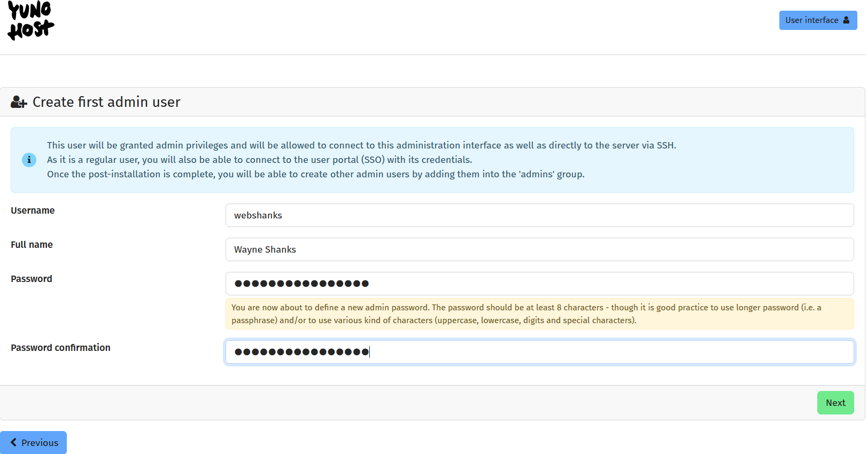Click the Username label
This screenshot has width=868, height=454.
[x=33, y=210]
